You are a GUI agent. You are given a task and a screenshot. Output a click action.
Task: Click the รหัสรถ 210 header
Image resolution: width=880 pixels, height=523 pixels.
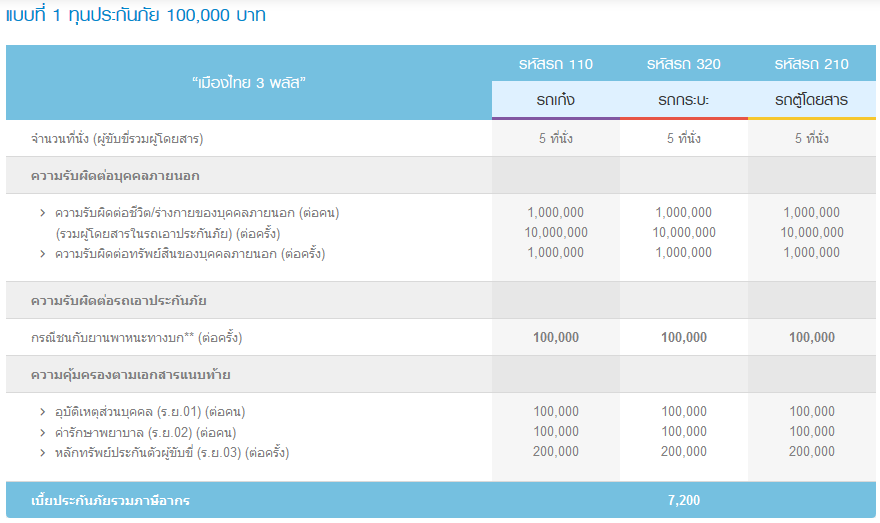click(812, 64)
